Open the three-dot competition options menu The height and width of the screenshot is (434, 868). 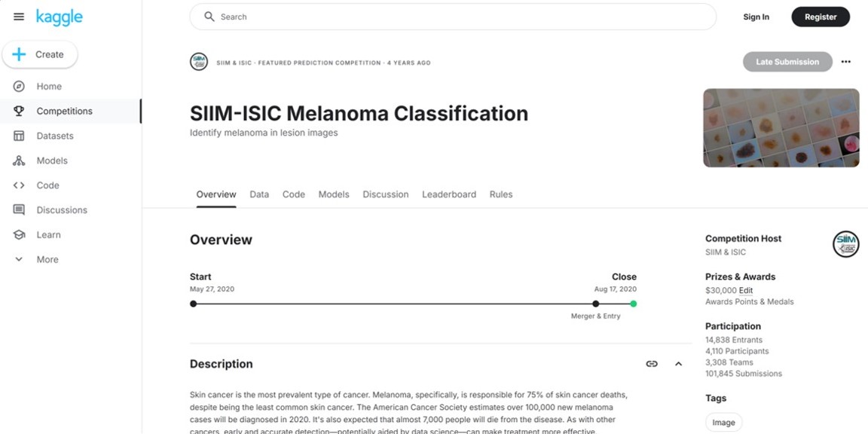(x=846, y=62)
